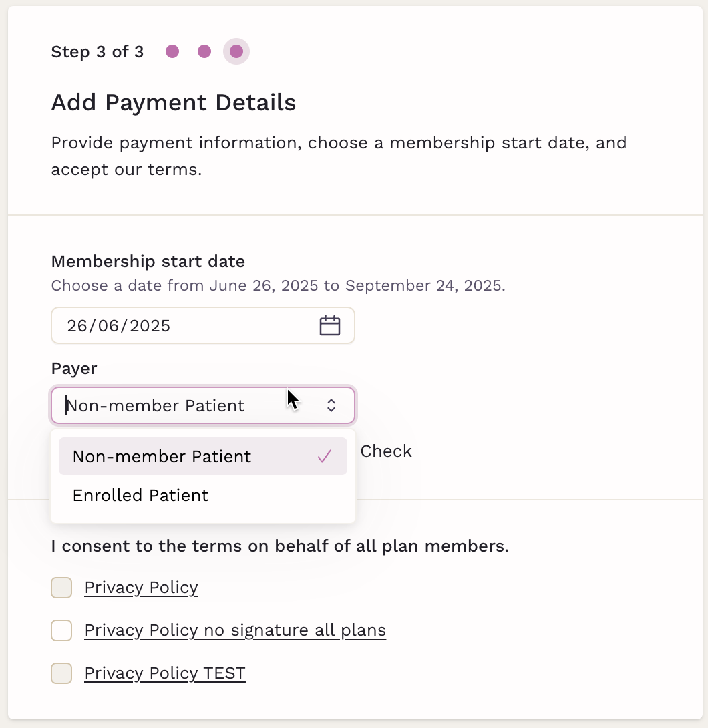The width and height of the screenshot is (708, 728).
Task: Click the Payer combo box text field
Action: point(203,405)
